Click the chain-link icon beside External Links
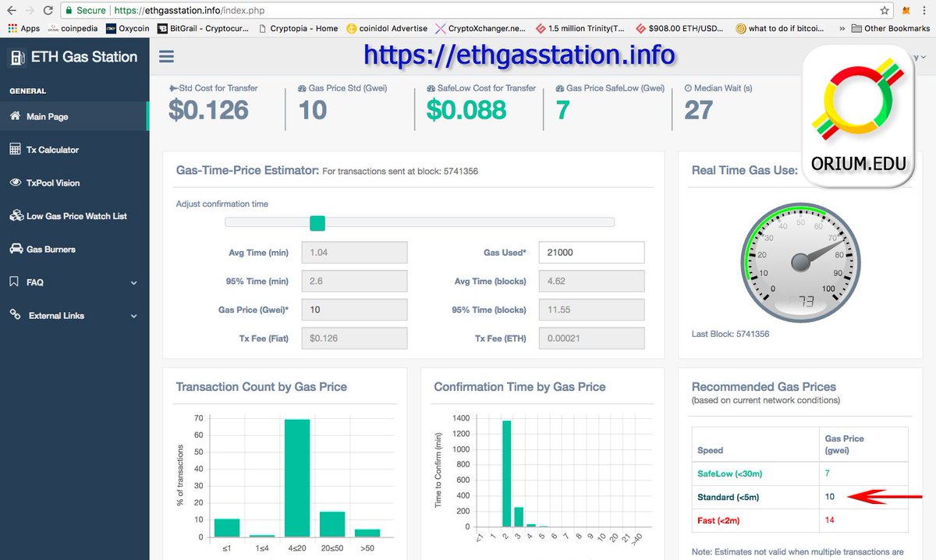Screen dimensions: 936x560 click(15, 315)
